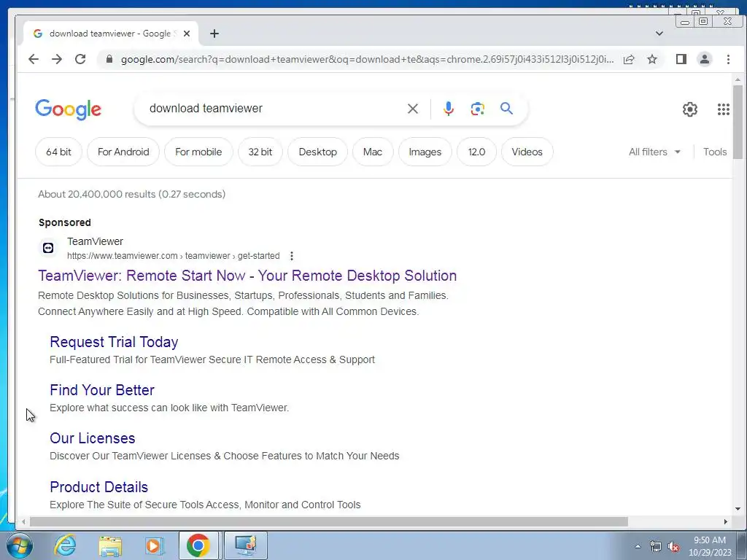Click the TeamViewer favicon in ad
Image resolution: width=747 pixels, height=560 pixels.
[48, 248]
